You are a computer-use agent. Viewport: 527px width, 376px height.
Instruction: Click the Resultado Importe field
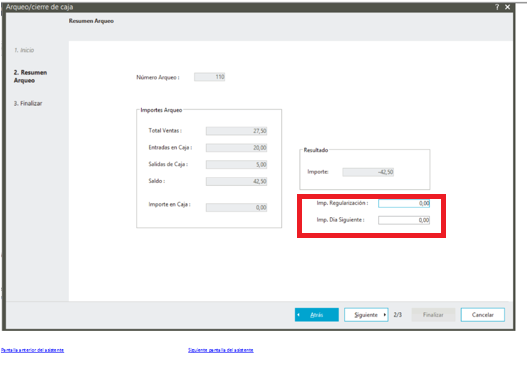click(x=368, y=172)
